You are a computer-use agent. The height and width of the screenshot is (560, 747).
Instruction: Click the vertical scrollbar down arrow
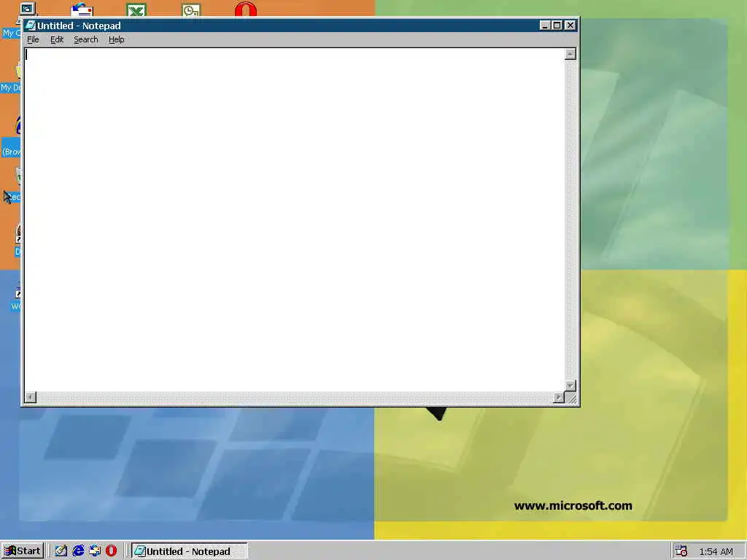pyautogui.click(x=570, y=386)
